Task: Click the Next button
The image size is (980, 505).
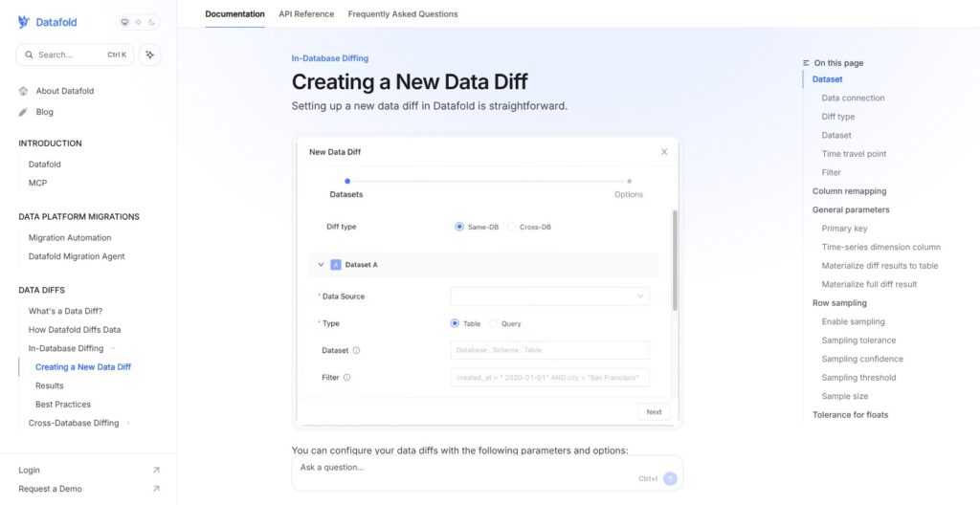Action: click(654, 412)
